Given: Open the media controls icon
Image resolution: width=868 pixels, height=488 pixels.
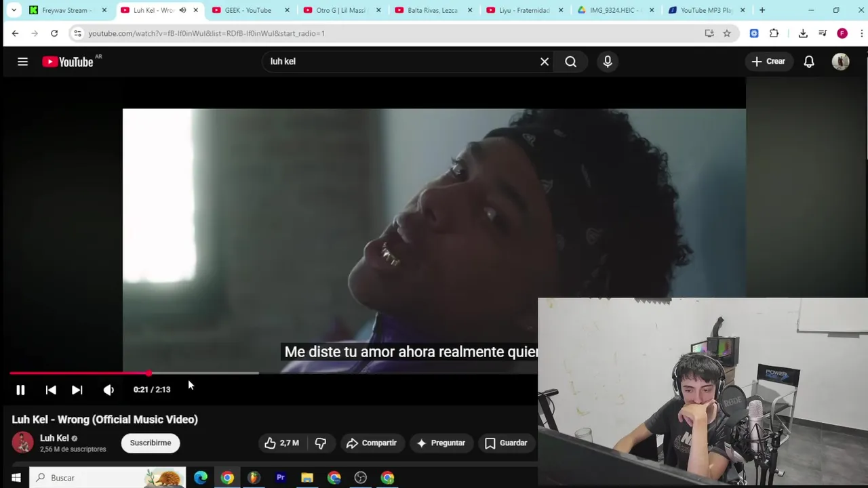Looking at the screenshot, I should pyautogui.click(x=823, y=33).
